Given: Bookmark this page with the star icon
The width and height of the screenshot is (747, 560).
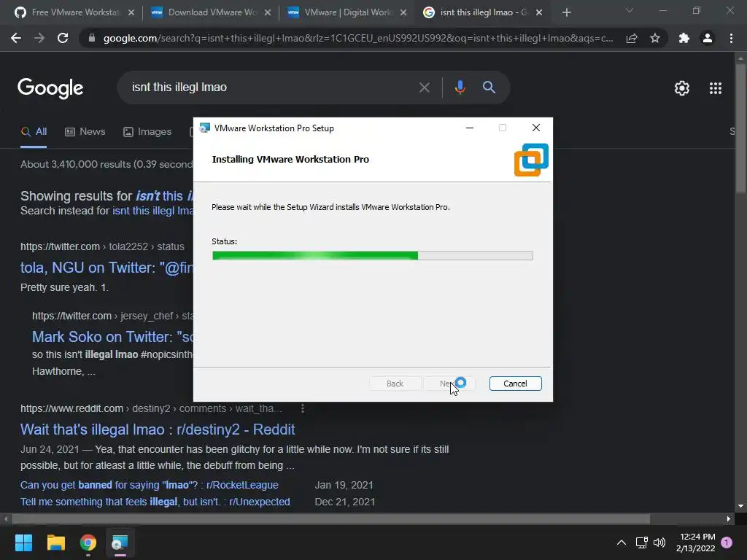Looking at the screenshot, I should (655, 38).
